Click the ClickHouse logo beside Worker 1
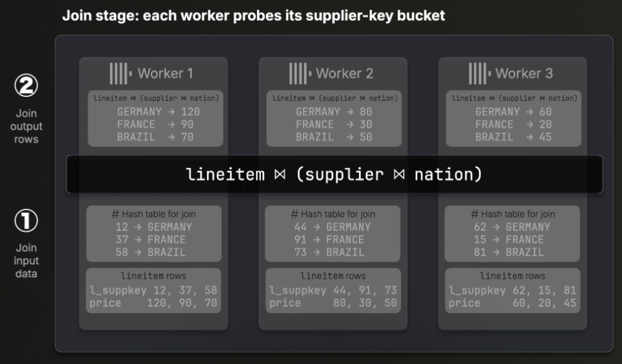The image size is (622, 364). pos(121,73)
